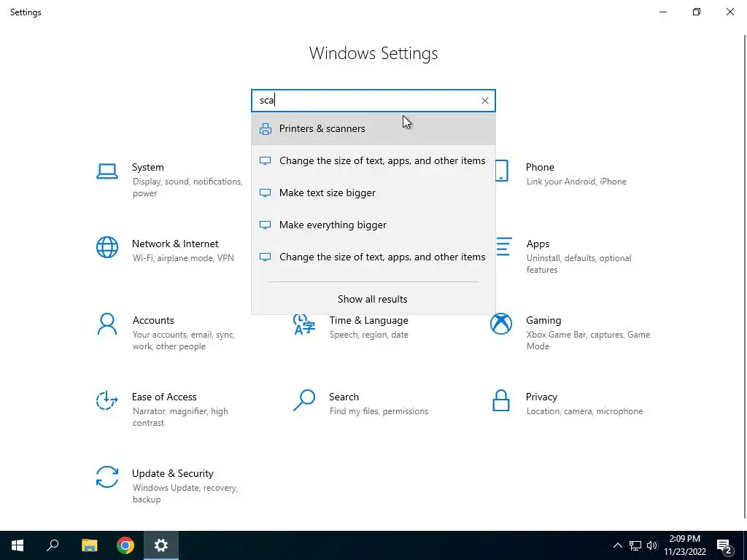Click 'Xbox Game Bar, captures, Game Mode' text

[588, 341]
